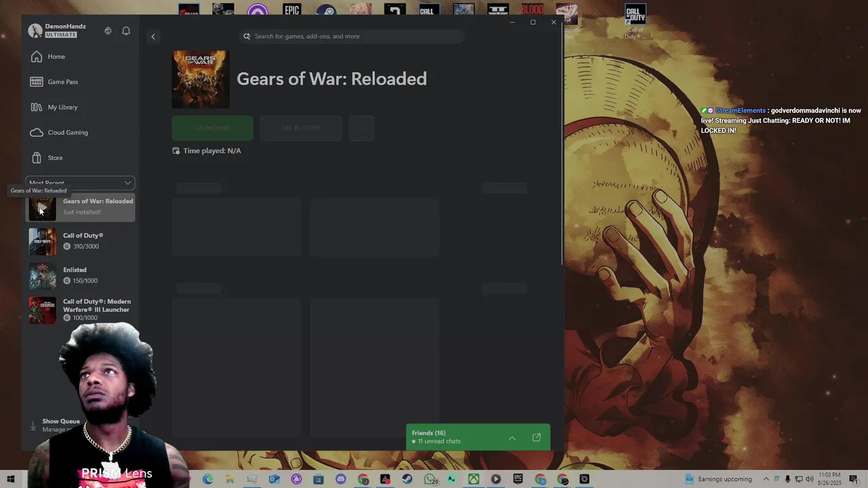Open Microsoft Store from taskbar
The width and height of the screenshot is (868, 488).
(x=318, y=479)
